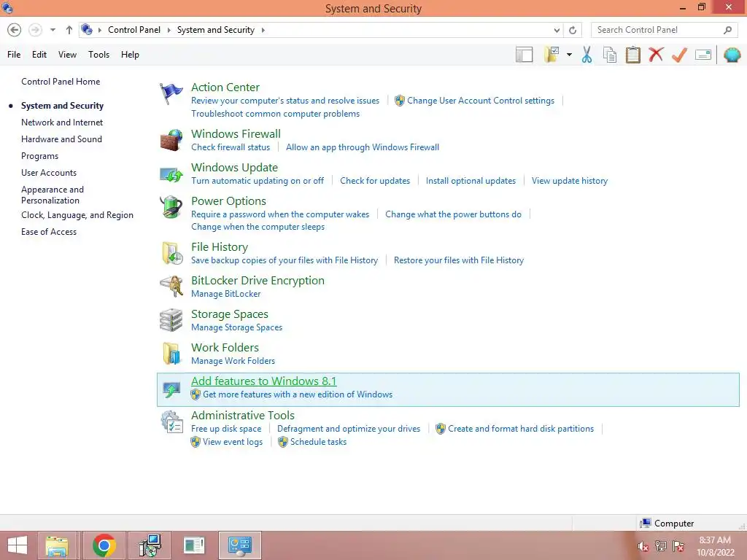The width and height of the screenshot is (747, 560).
Task: Click Check for updates link
Action: tap(375, 181)
